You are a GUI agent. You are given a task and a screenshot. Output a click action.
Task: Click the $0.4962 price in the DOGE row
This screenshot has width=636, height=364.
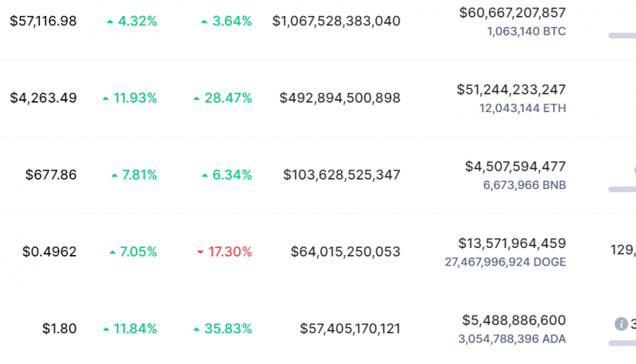point(49,252)
